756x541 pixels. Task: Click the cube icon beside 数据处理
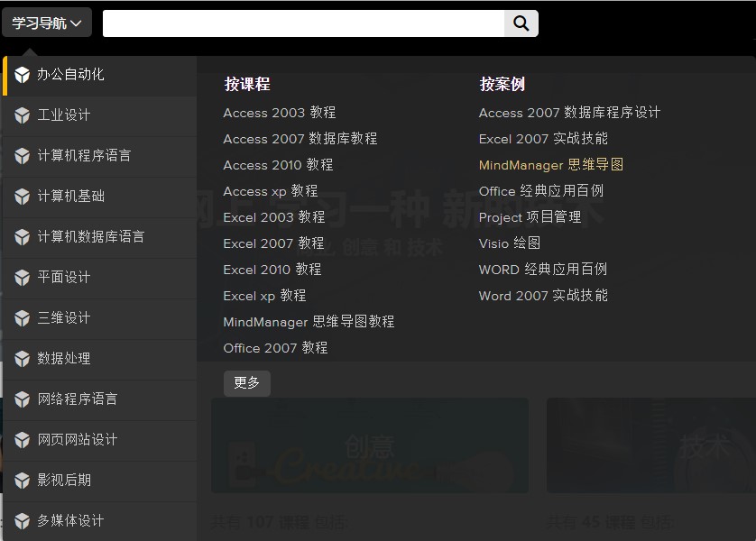(x=23, y=359)
